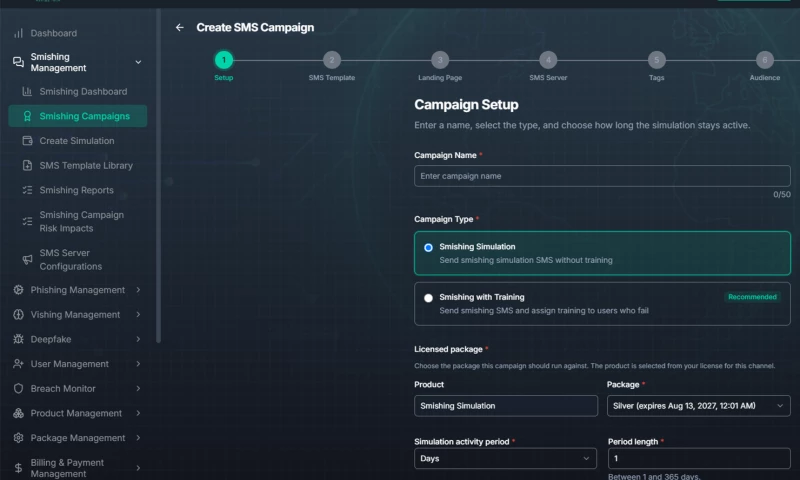Viewport: 800px width, 480px height.
Task: Jump to step 4 SMS Server
Action: [548, 60]
